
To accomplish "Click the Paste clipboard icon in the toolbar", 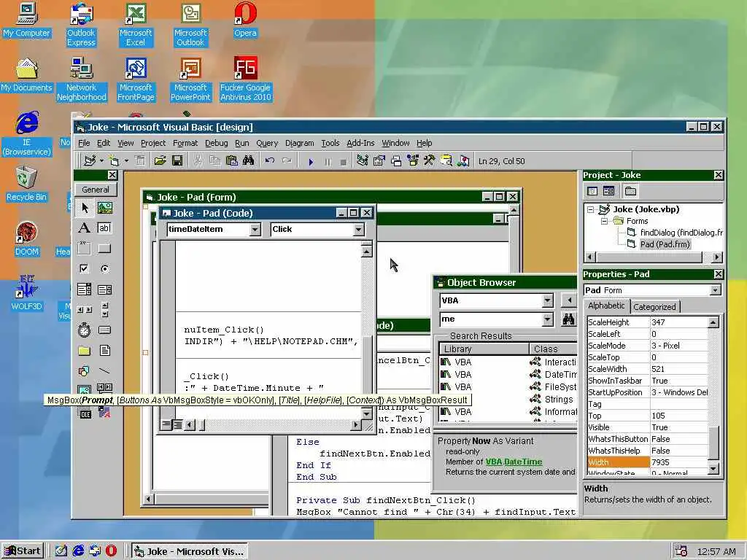I will (x=231, y=161).
